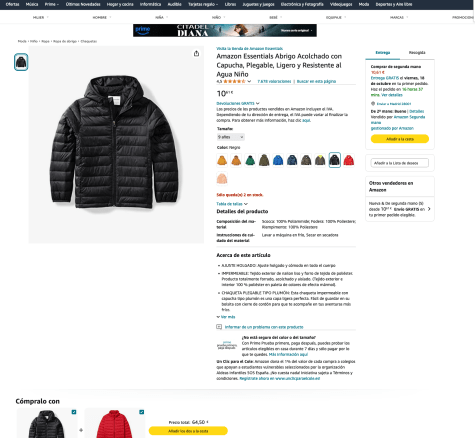Image resolution: width=475 pixels, height=438 pixels.
Task: Open the Tamaño size dropdown
Action: coord(231,137)
